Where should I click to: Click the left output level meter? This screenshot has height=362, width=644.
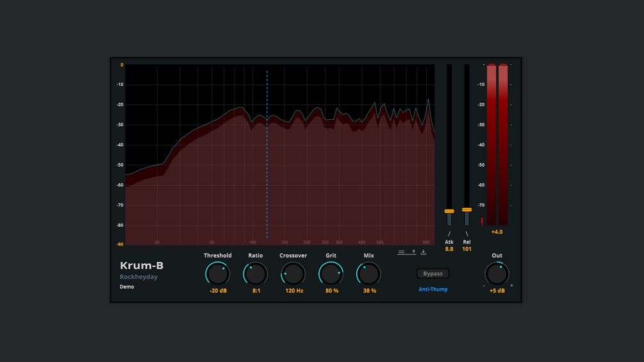(491, 144)
